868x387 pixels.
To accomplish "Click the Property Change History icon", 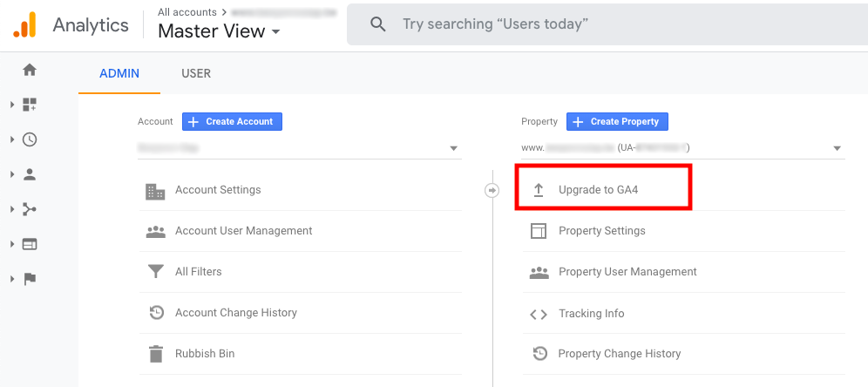I will (x=539, y=353).
